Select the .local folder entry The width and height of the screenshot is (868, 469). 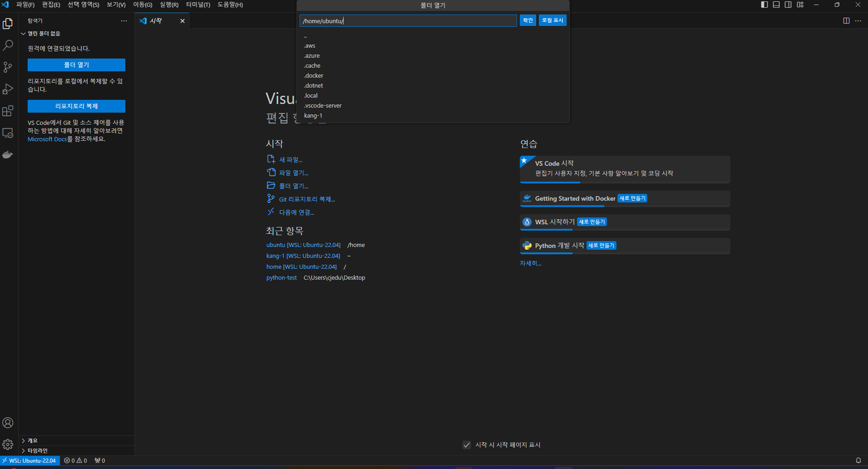pyautogui.click(x=433, y=96)
